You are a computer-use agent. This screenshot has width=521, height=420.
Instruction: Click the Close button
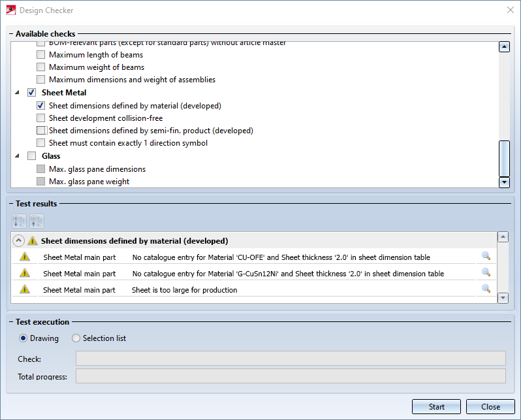point(490,406)
